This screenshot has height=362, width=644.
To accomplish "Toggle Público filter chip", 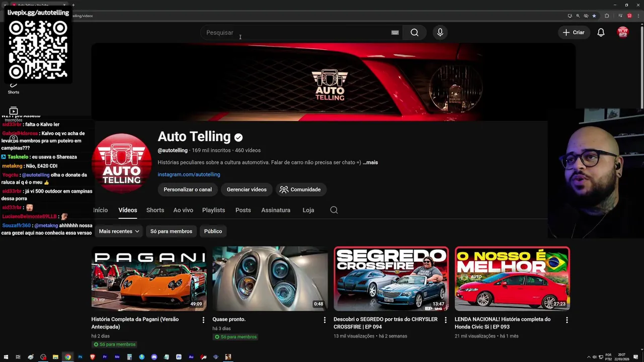I will [x=213, y=231].
